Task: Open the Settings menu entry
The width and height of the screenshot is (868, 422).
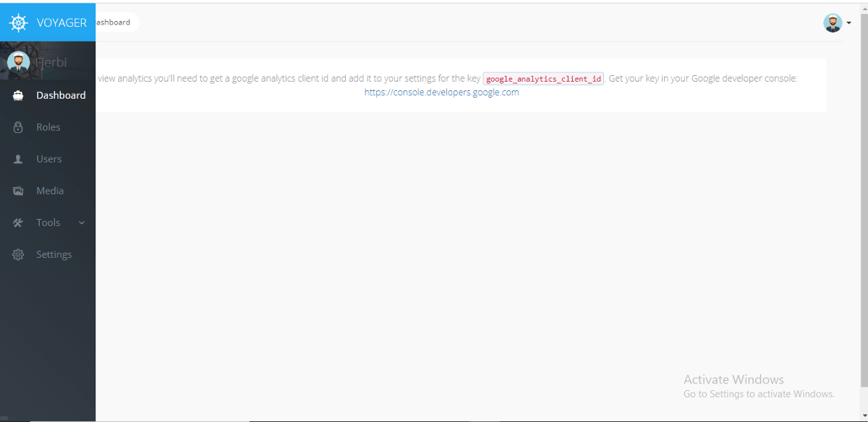Action: [53, 254]
